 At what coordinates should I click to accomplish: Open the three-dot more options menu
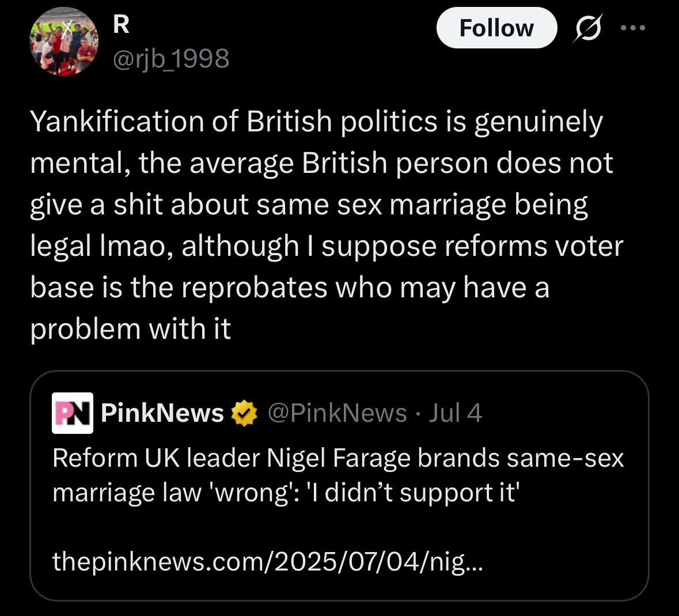pos(633,28)
